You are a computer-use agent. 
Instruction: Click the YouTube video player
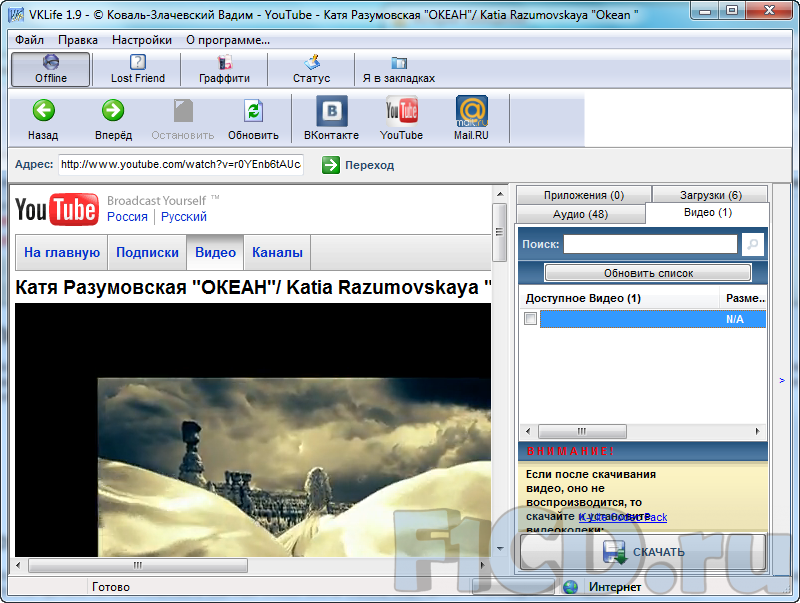click(253, 430)
